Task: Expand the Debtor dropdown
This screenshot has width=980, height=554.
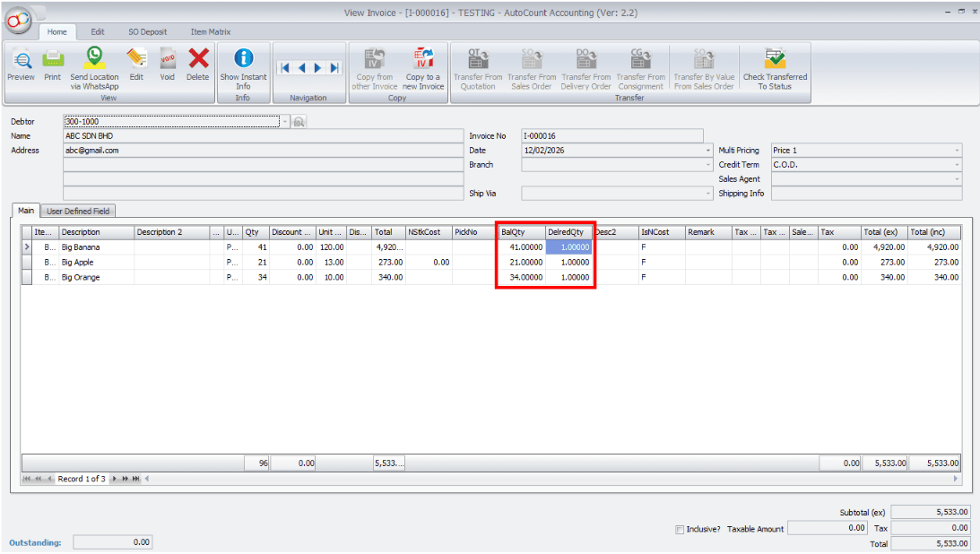Action: click(x=285, y=121)
